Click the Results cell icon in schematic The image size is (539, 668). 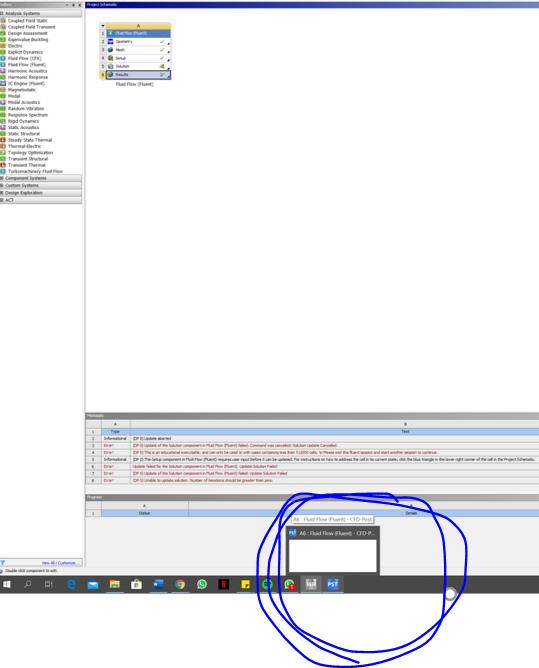tap(110, 75)
